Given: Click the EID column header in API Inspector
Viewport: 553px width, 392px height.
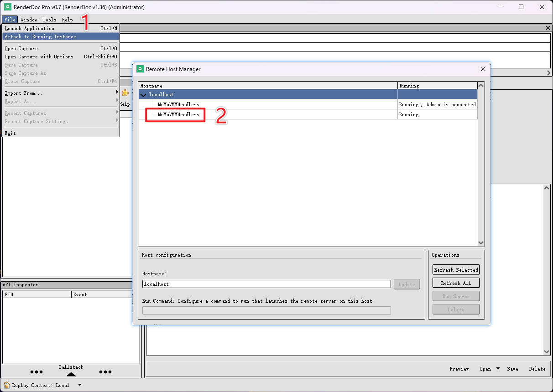Looking at the screenshot, I should coord(37,294).
